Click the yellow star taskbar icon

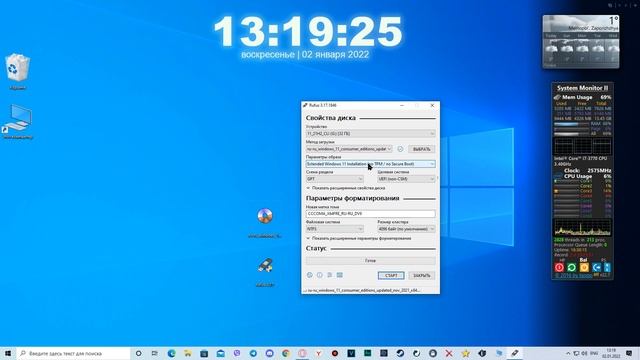pyautogui.click(x=465, y=353)
